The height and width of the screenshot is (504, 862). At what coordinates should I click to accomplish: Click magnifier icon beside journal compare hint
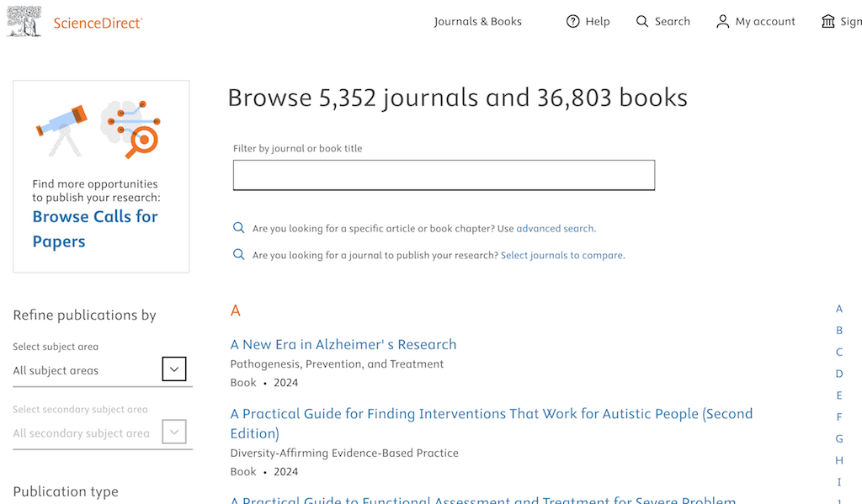tap(239, 255)
